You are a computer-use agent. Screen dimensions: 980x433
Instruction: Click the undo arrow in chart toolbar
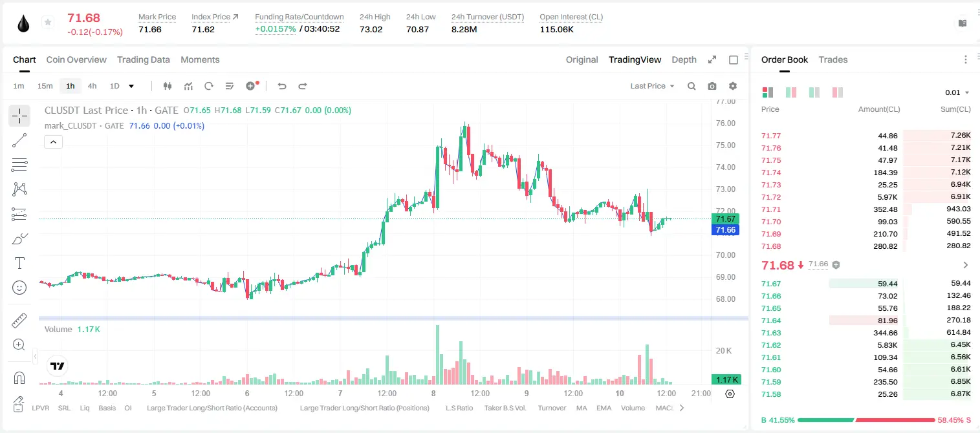point(282,86)
